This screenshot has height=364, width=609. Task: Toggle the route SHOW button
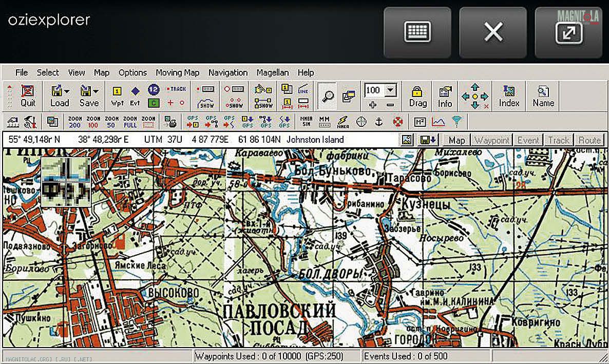[263, 103]
